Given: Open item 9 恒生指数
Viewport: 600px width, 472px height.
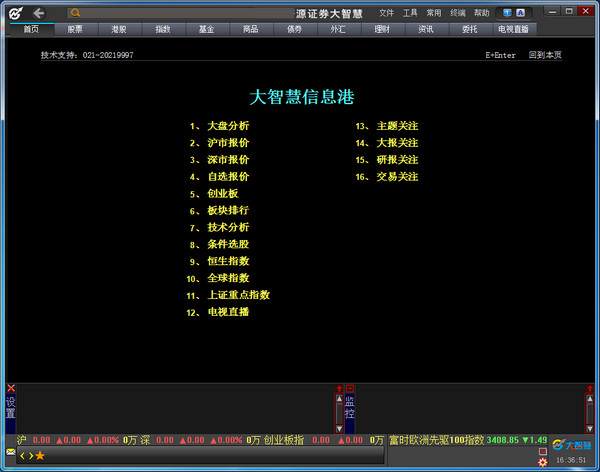Looking at the screenshot, I should coord(228,261).
